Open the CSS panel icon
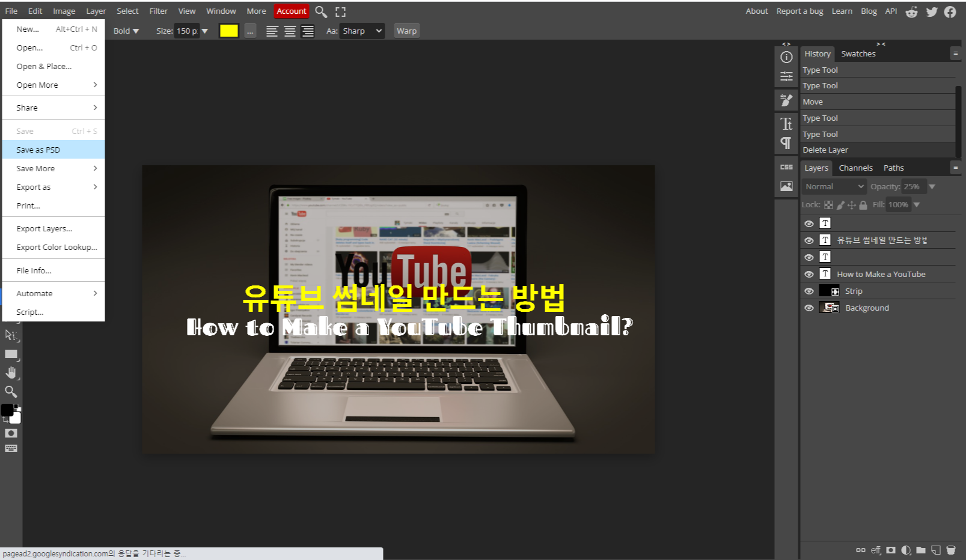 pyautogui.click(x=786, y=167)
